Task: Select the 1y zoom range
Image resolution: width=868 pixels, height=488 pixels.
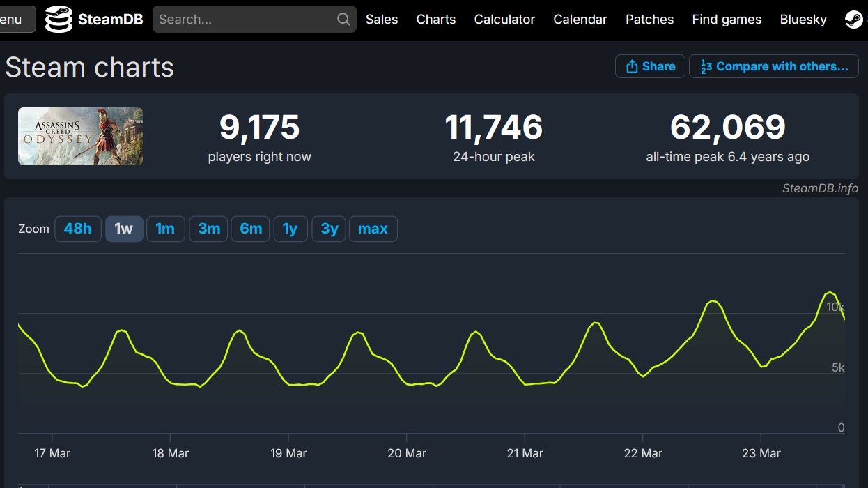Action: (290, 229)
